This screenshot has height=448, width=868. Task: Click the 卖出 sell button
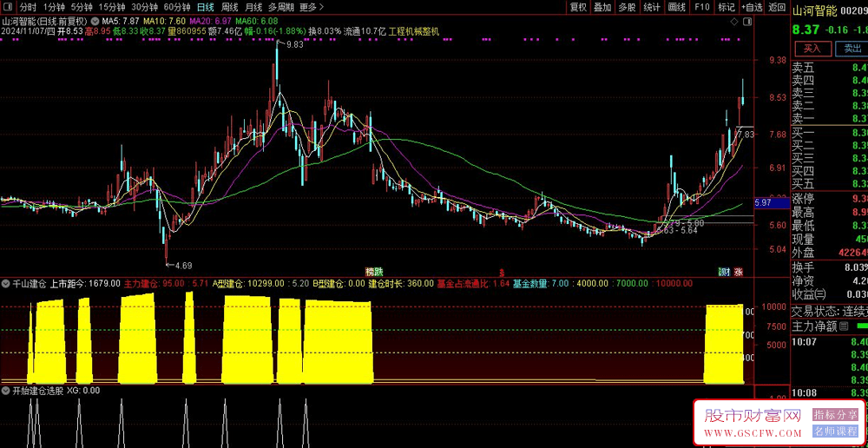(852, 48)
